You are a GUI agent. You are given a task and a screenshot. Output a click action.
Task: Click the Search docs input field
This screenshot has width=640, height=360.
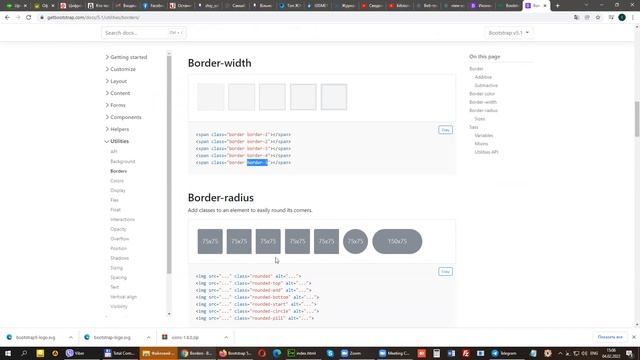144,33
